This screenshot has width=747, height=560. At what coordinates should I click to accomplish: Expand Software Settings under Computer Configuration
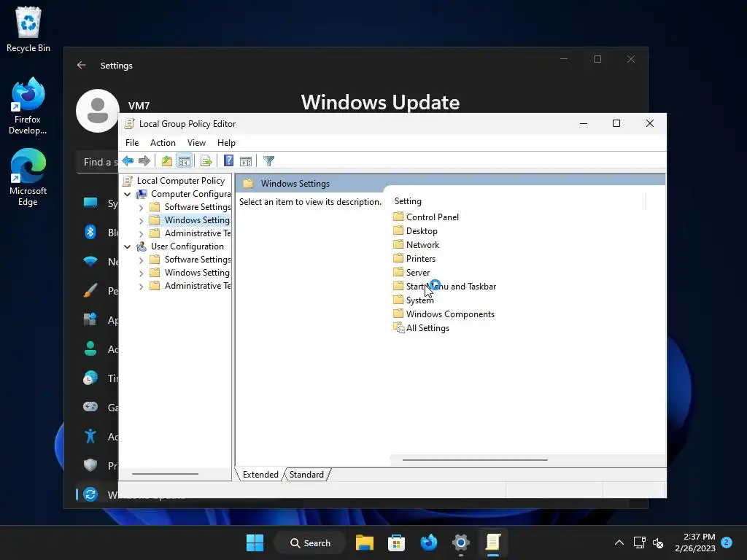click(141, 208)
